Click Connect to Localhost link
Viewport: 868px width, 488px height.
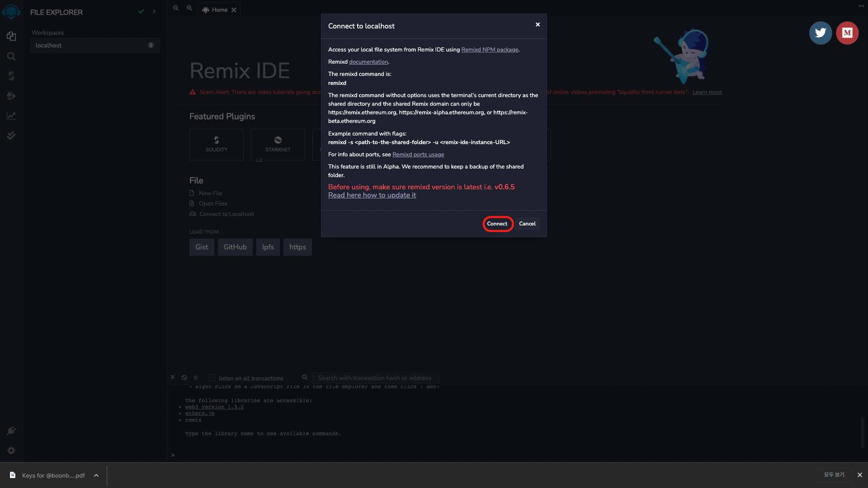[226, 214]
